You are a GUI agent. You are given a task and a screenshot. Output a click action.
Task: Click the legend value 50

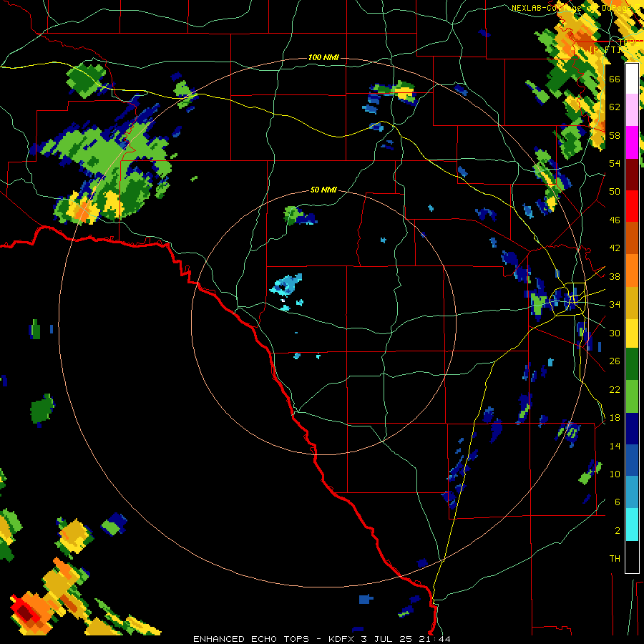615,192
